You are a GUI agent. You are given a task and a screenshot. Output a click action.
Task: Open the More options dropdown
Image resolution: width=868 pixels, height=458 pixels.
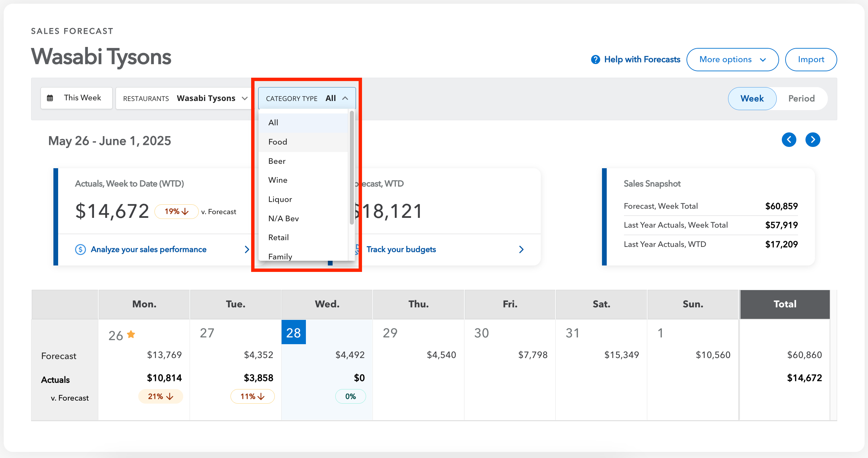point(732,59)
